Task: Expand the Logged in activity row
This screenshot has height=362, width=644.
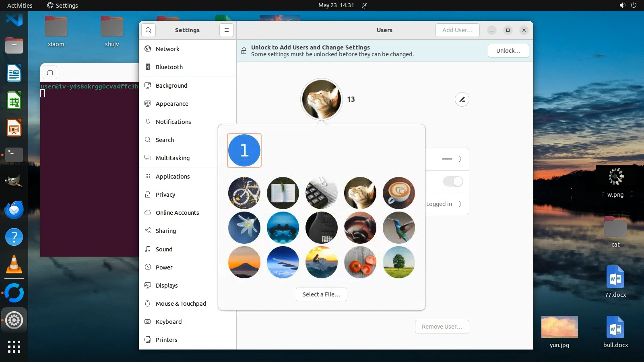Action: [460, 204]
